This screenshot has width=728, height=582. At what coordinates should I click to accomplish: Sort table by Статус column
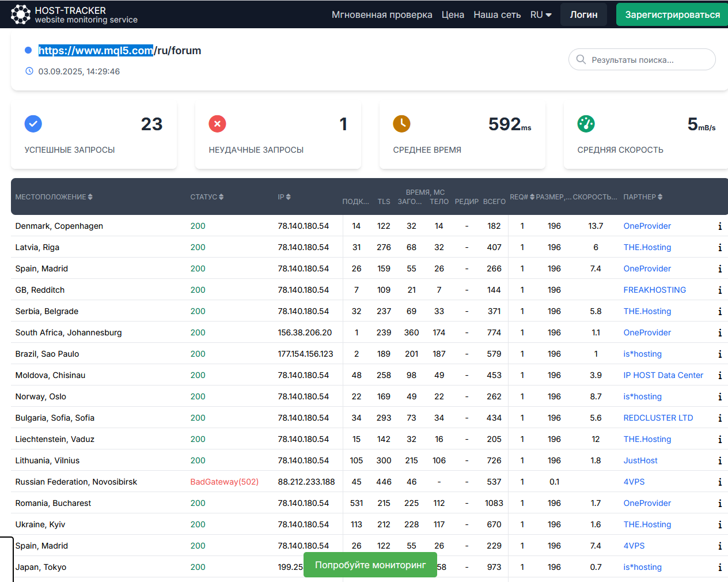207,197
